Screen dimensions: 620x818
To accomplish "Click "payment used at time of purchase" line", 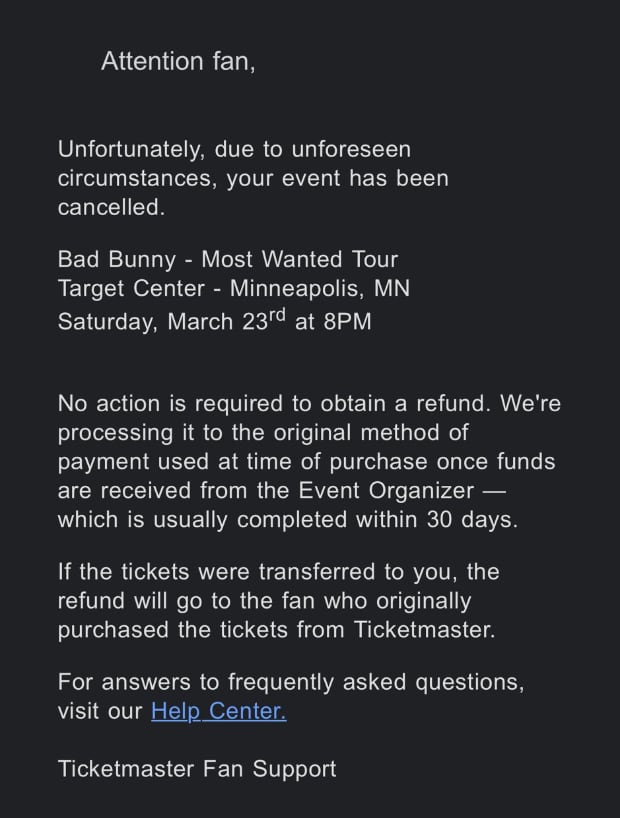I will pos(306,462).
